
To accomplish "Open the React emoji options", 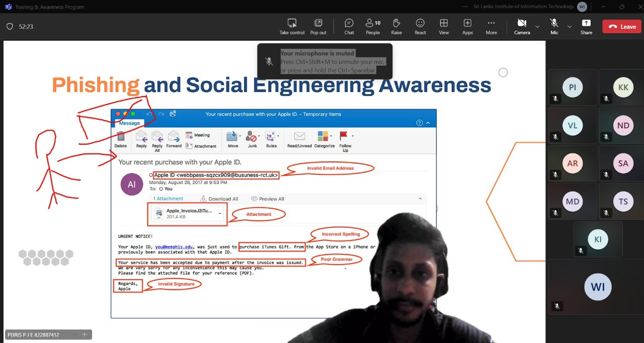I will pos(420,24).
